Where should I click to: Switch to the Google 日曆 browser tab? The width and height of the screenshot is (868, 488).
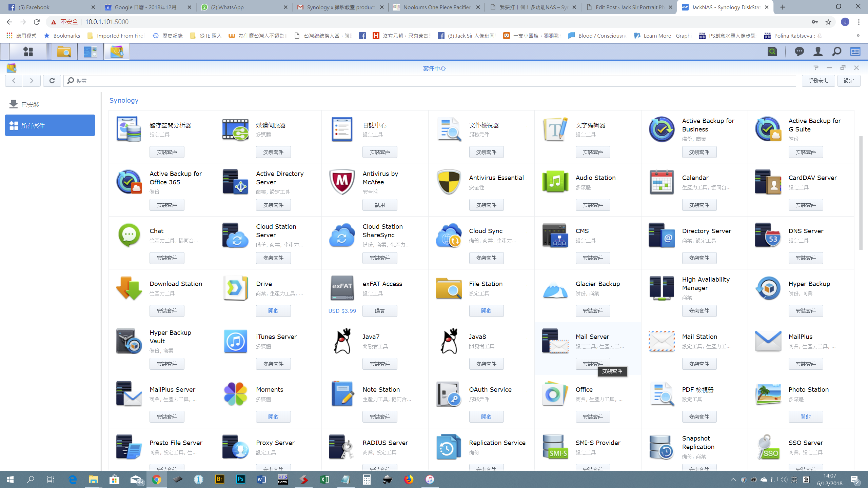148,7
